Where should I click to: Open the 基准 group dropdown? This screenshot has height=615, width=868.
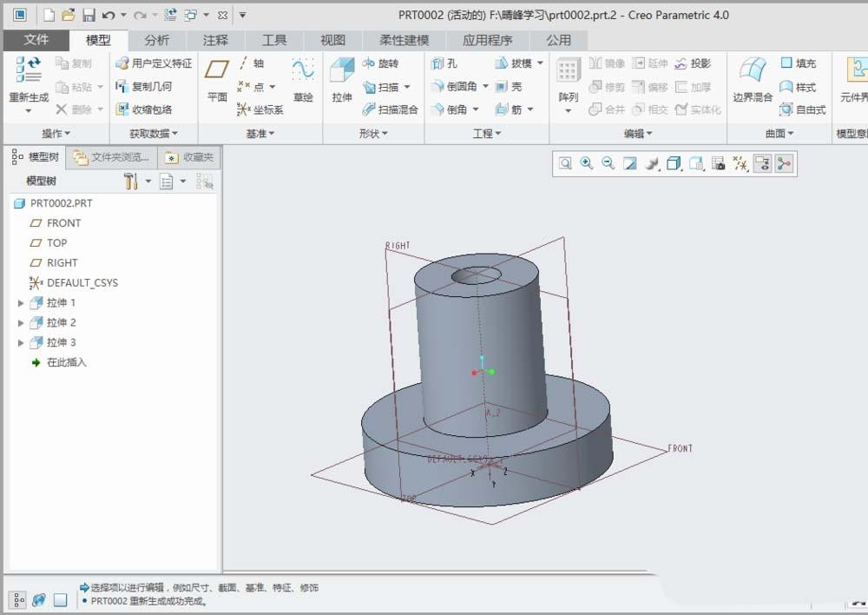point(260,134)
